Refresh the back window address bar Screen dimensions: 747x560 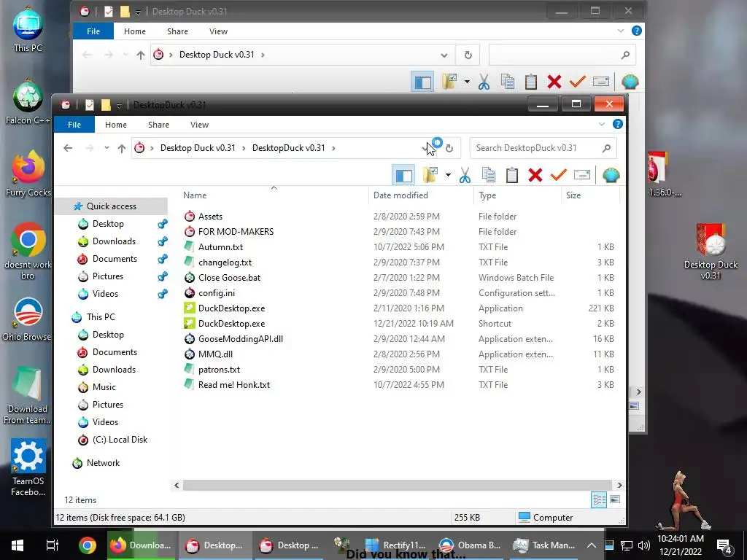pos(468,55)
